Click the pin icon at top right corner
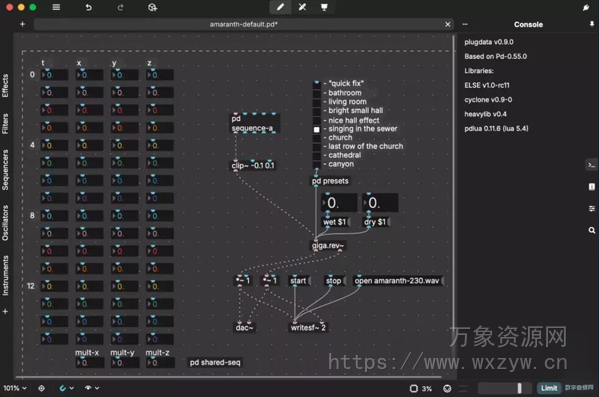The height and width of the screenshot is (397, 599). 586,7
